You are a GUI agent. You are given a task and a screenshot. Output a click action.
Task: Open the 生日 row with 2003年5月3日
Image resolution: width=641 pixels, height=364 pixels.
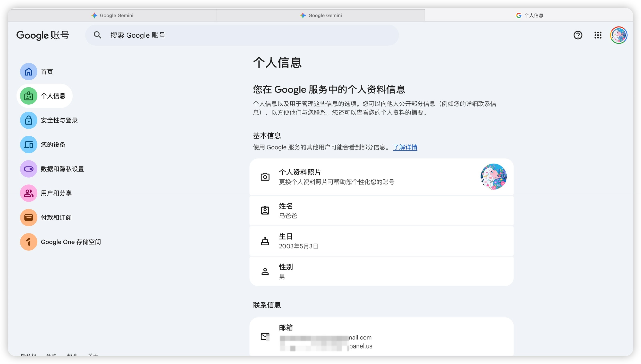coord(381,241)
